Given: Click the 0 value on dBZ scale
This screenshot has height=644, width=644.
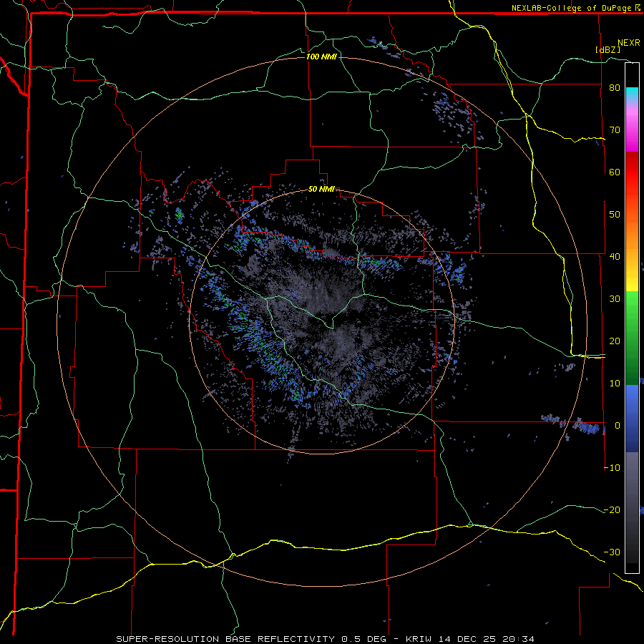Looking at the screenshot, I should 618,426.
